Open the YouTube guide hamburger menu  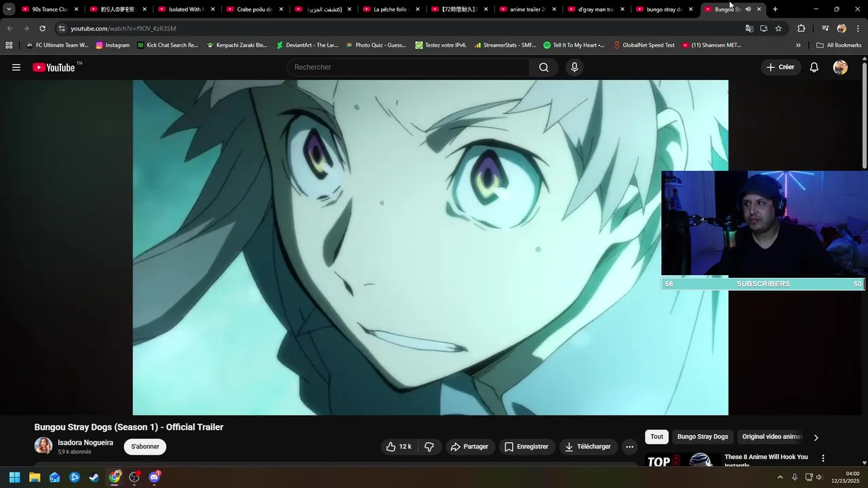[x=16, y=67]
